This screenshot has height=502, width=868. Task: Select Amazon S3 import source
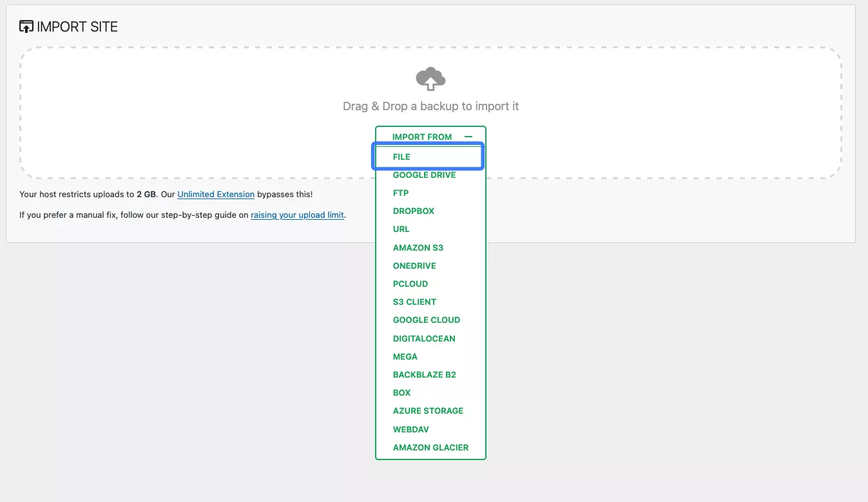coord(418,247)
